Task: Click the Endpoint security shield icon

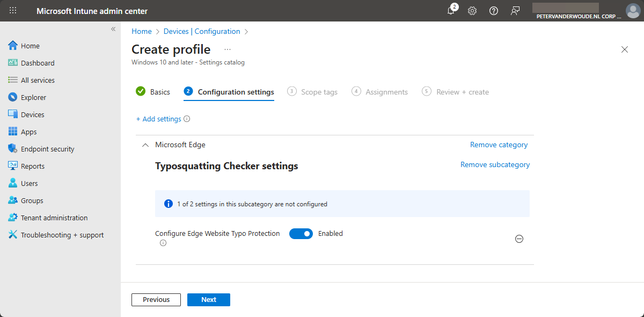Action: tap(13, 149)
